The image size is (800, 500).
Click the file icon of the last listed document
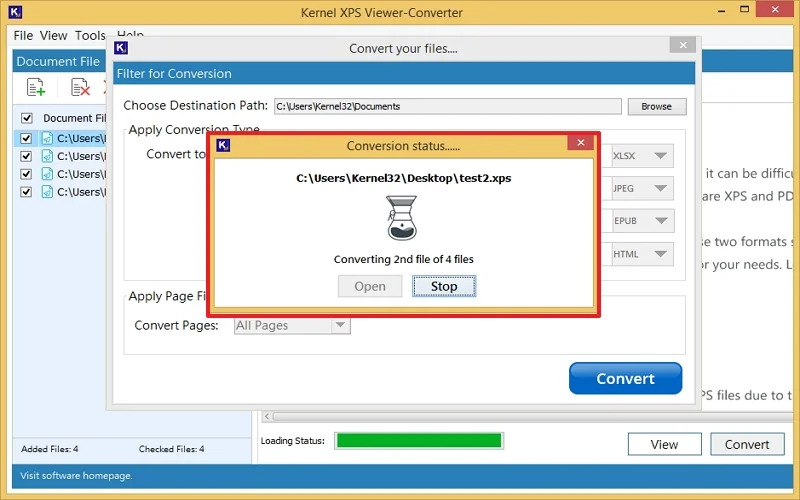point(47,192)
